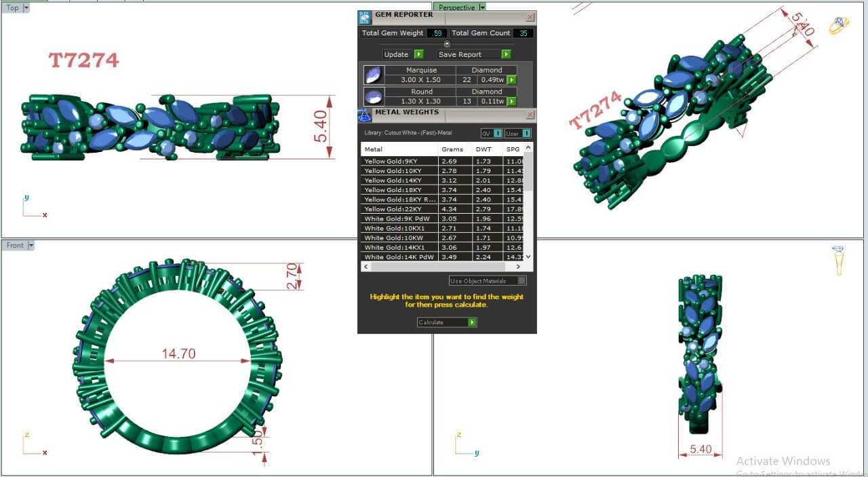Click the Marquise gem thumbnail icon
This screenshot has width=868, height=477.
374,75
